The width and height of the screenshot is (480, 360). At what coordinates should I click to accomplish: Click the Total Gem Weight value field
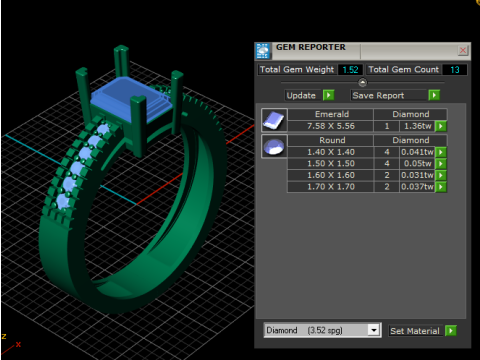pos(350,70)
